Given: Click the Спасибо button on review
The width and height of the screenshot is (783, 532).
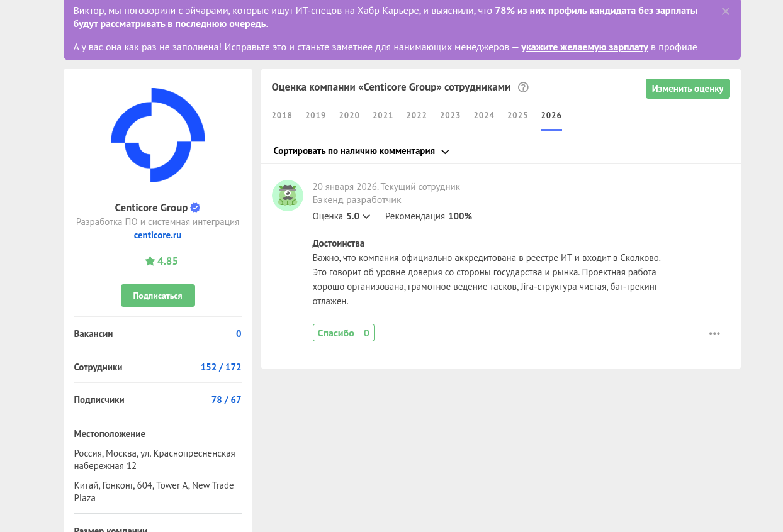Looking at the screenshot, I should (336, 333).
